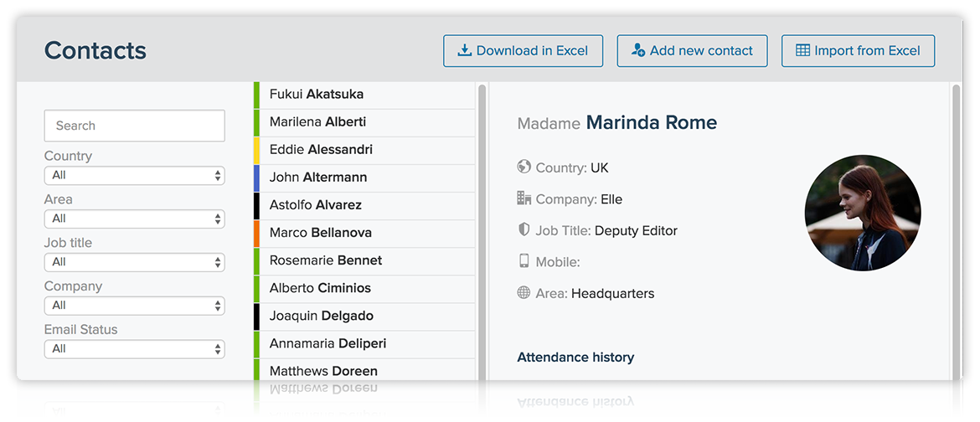This screenshot has height=422, width=980.
Task: Select contact Alberto Ciminios
Action: [x=365, y=288]
